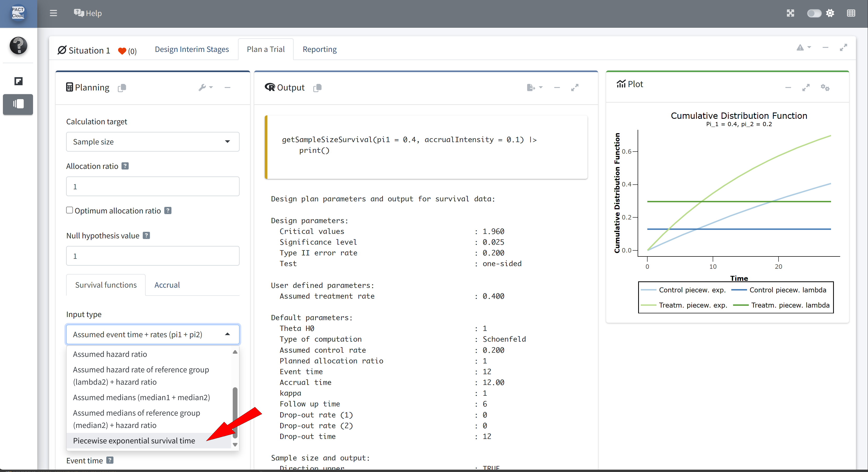
Task: Click the hamburger menu icon
Action: [x=53, y=13]
